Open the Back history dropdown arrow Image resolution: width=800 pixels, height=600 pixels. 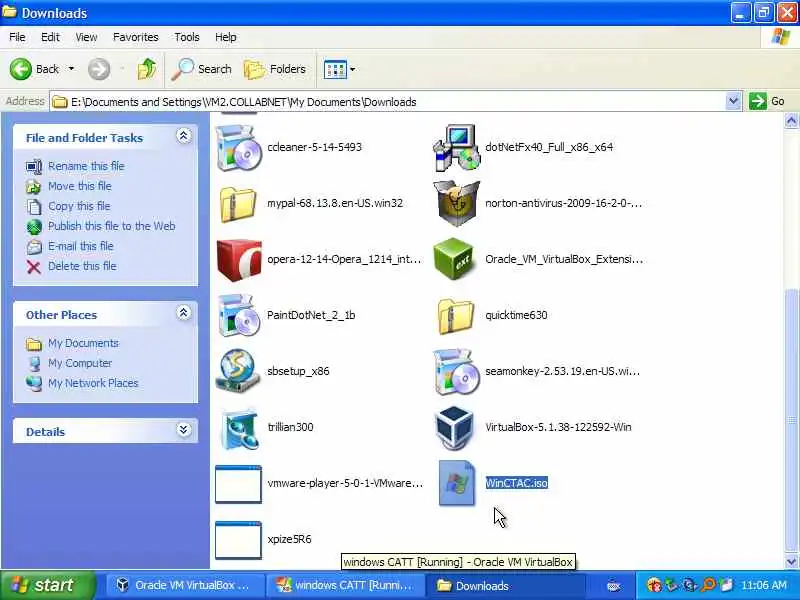pyautogui.click(x=71, y=69)
